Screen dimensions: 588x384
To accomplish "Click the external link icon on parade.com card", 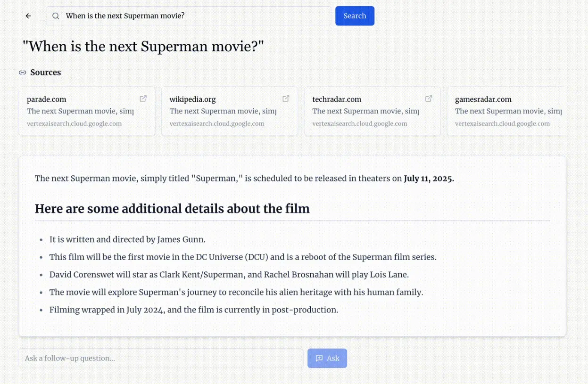I will click(143, 98).
